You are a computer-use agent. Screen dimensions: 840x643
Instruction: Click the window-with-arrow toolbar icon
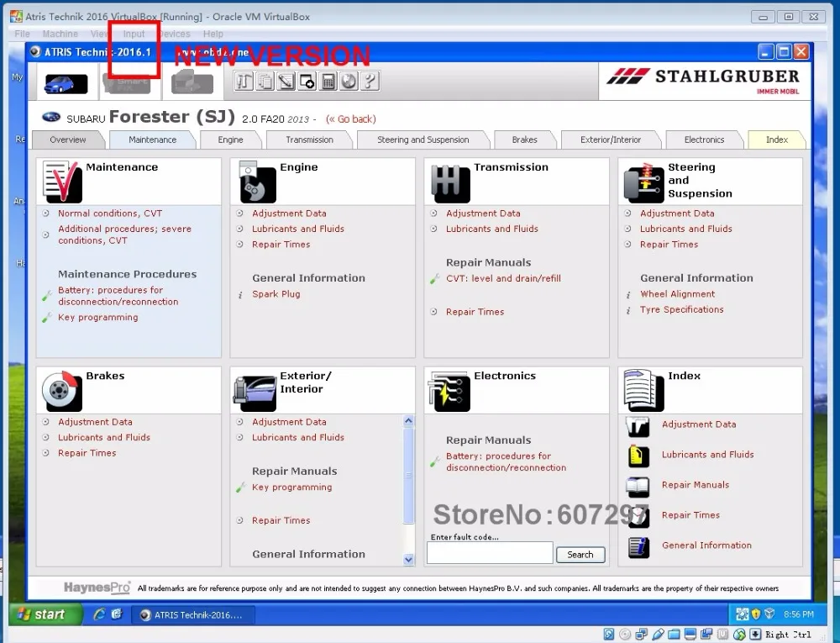[307, 82]
